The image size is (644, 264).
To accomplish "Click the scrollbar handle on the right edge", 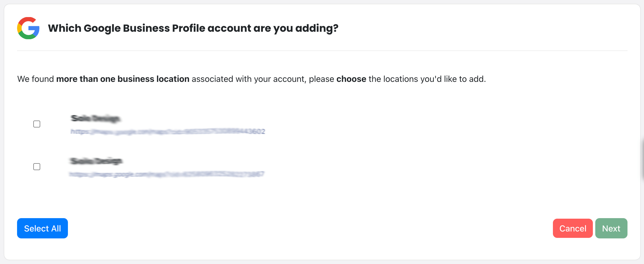I will click(642, 160).
